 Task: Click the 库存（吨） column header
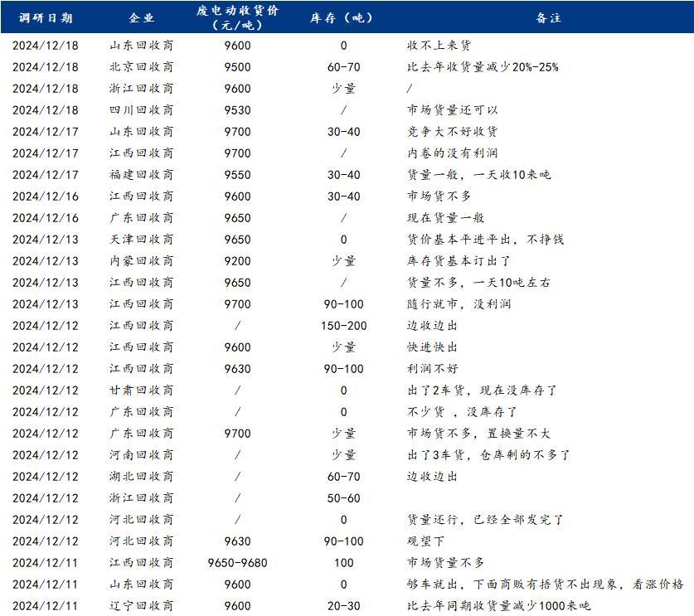tap(343, 18)
